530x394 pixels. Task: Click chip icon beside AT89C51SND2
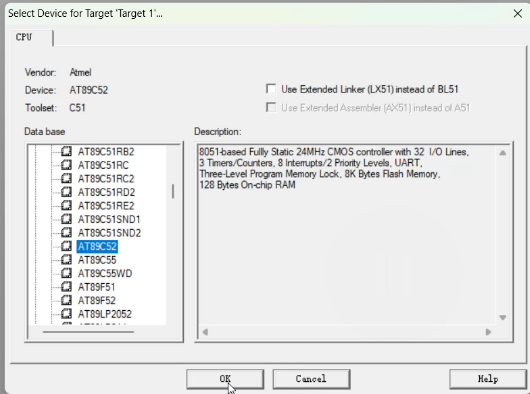click(66, 232)
